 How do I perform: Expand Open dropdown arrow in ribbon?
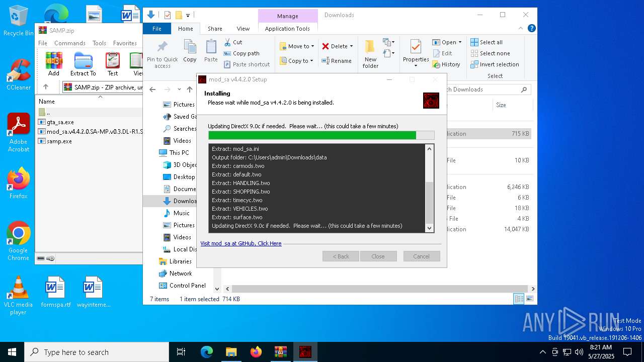[460, 42]
